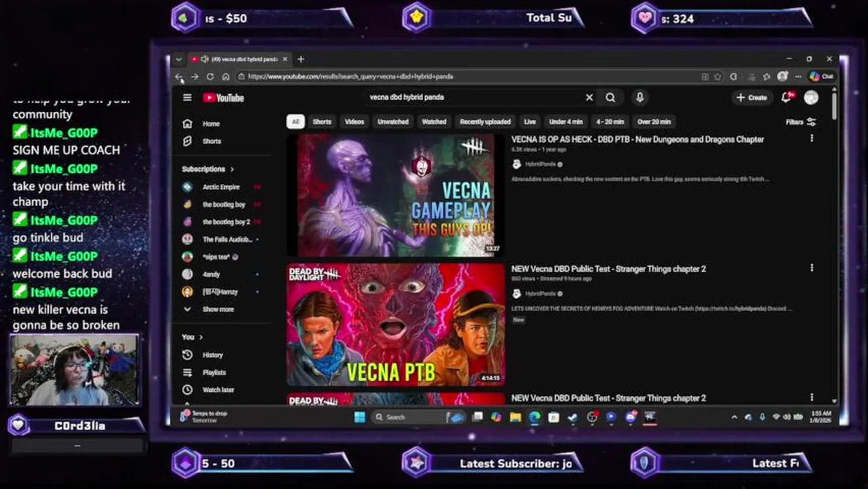Image resolution: width=868 pixels, height=489 pixels.
Task: Select the Over 20 min filter chip
Action: [654, 122]
